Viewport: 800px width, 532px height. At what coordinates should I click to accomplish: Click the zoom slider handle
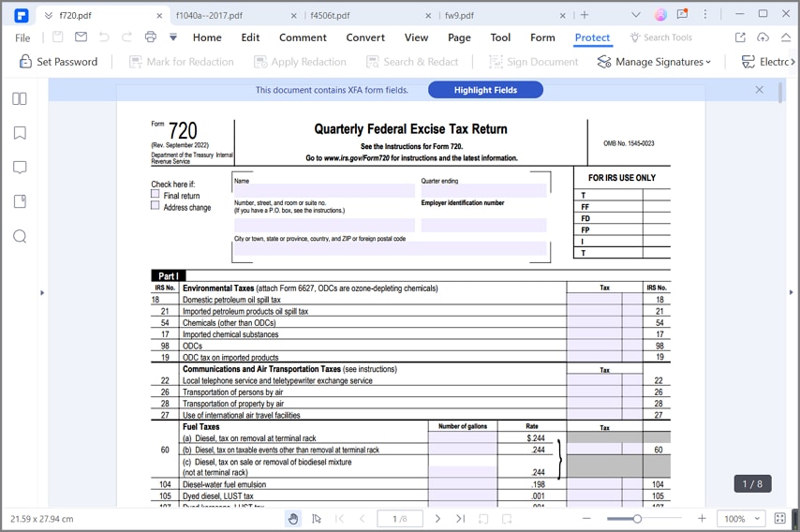[x=637, y=519]
